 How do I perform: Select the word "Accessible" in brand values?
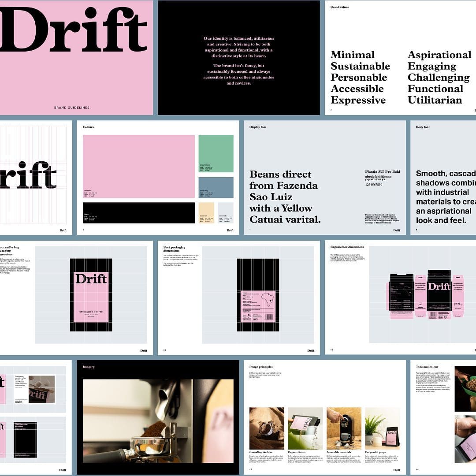tap(357, 89)
